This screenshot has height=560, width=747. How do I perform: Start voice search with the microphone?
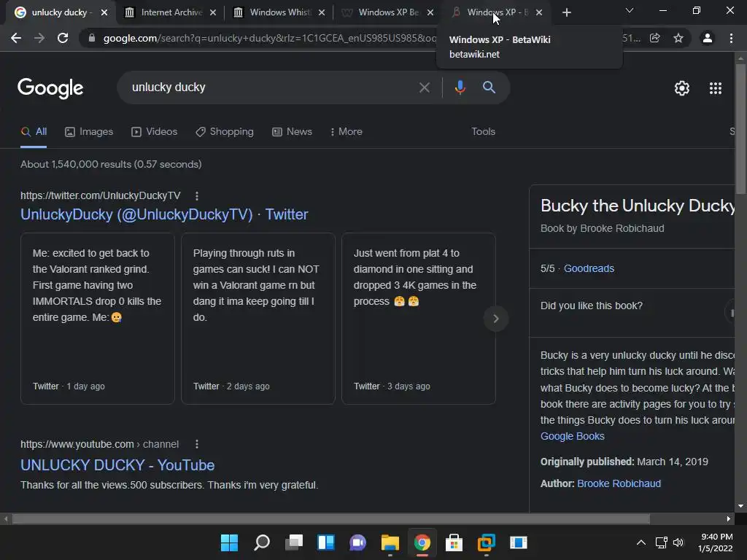point(460,87)
